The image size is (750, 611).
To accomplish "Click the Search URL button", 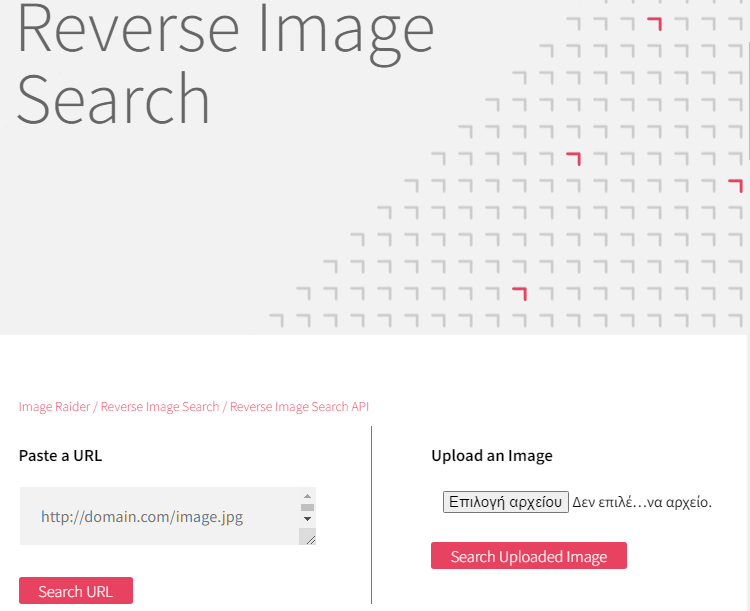I will pos(76,591).
